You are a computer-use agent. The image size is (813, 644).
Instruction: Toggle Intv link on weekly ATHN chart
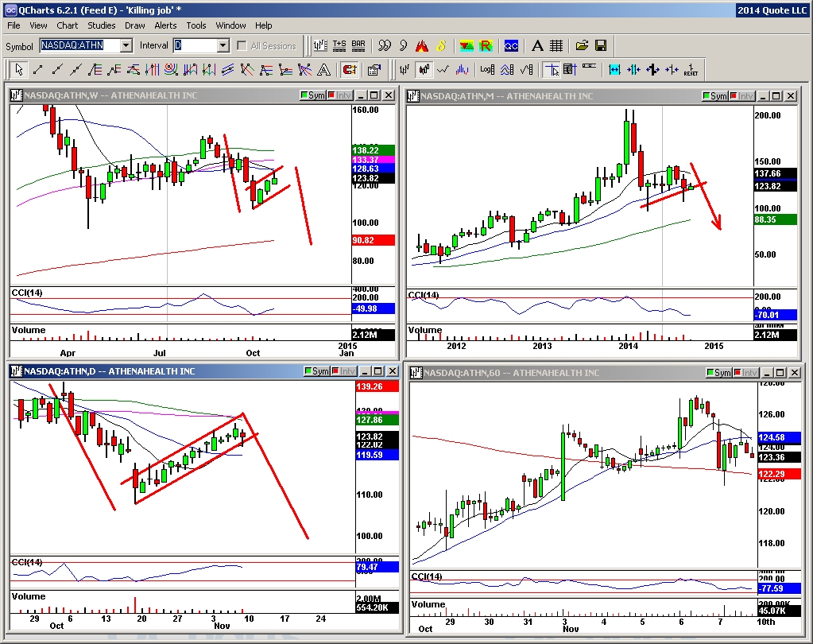click(x=339, y=95)
